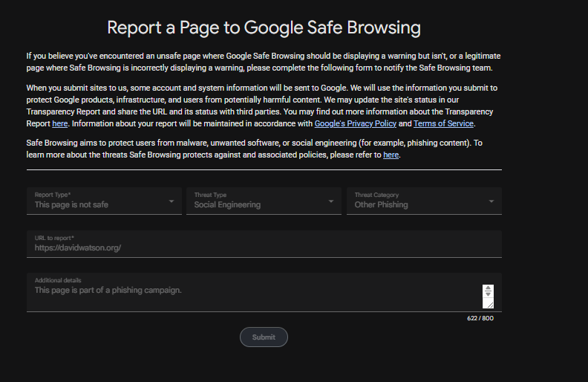Click the textarea scroll up arrow
The image size is (588, 382).
[x=488, y=288]
